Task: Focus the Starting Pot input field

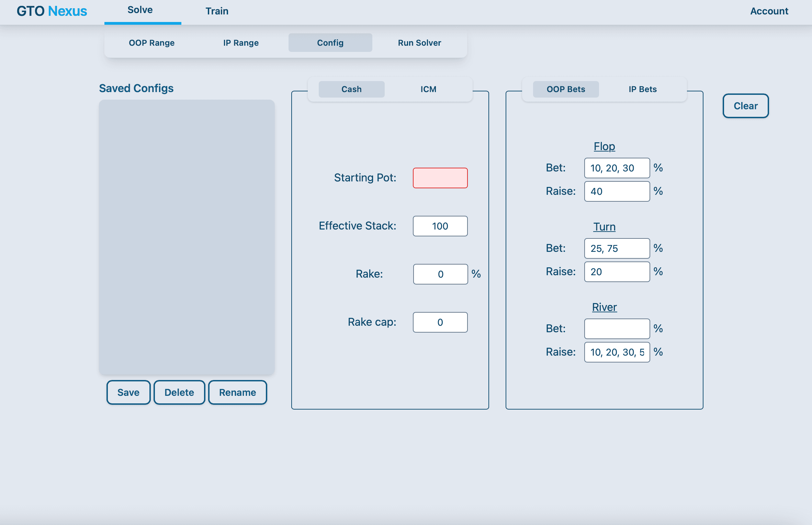Action: pos(440,178)
